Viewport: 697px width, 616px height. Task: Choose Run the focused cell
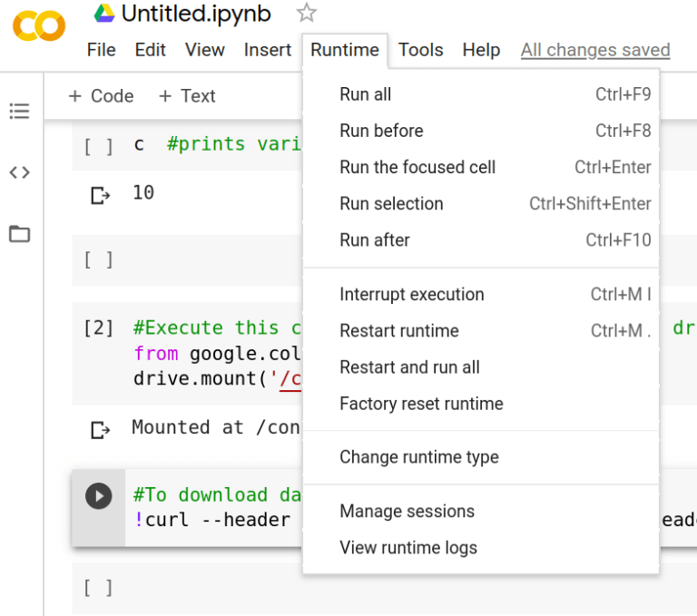click(481, 167)
